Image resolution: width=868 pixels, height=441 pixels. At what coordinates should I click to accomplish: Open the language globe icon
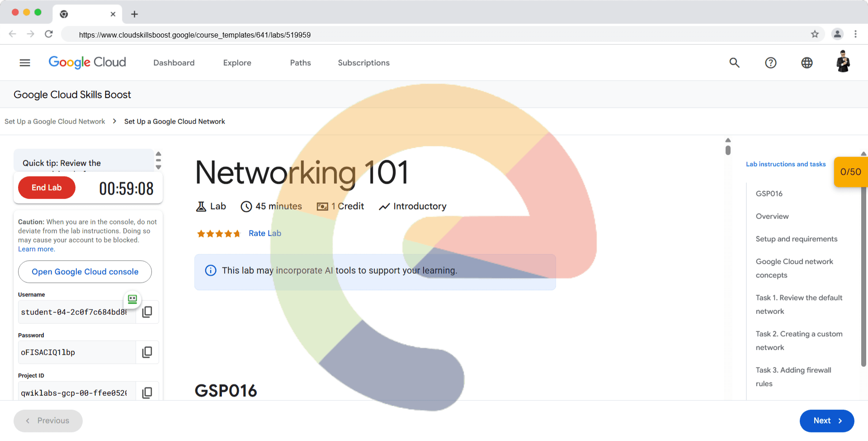tap(807, 63)
